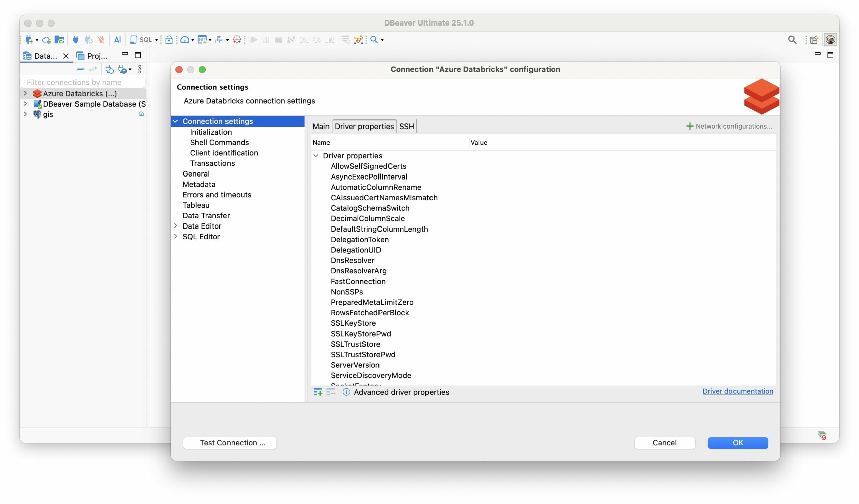The image size is (859, 504).
Task: Click the Git toolbar icon
Action: [x=202, y=40]
